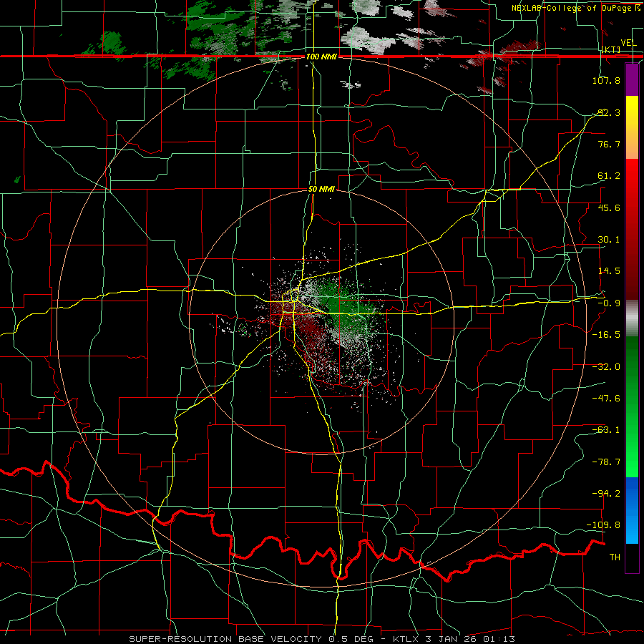Pick the gray near-zero segment of the color bar

(632, 318)
